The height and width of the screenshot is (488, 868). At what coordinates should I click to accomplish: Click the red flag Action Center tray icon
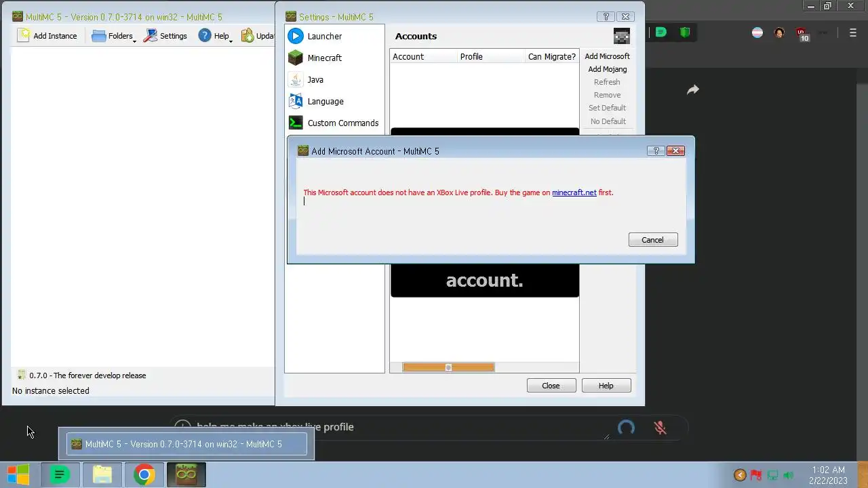756,476
